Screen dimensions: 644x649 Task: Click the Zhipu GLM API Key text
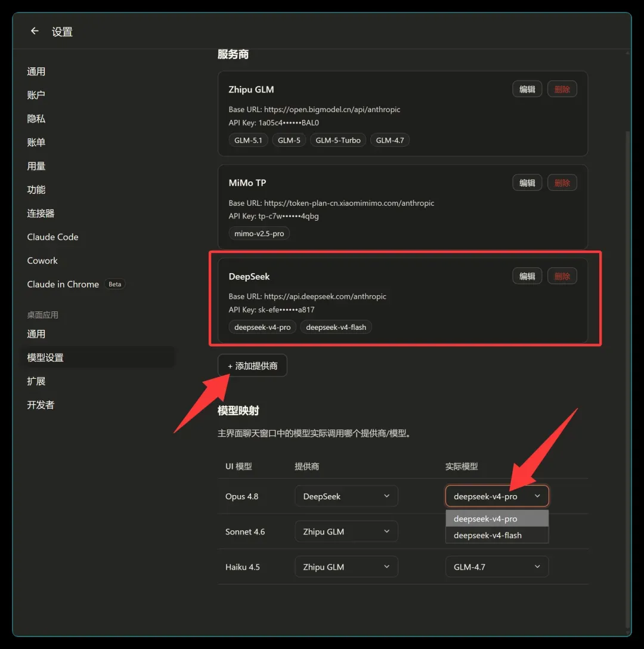coord(274,122)
